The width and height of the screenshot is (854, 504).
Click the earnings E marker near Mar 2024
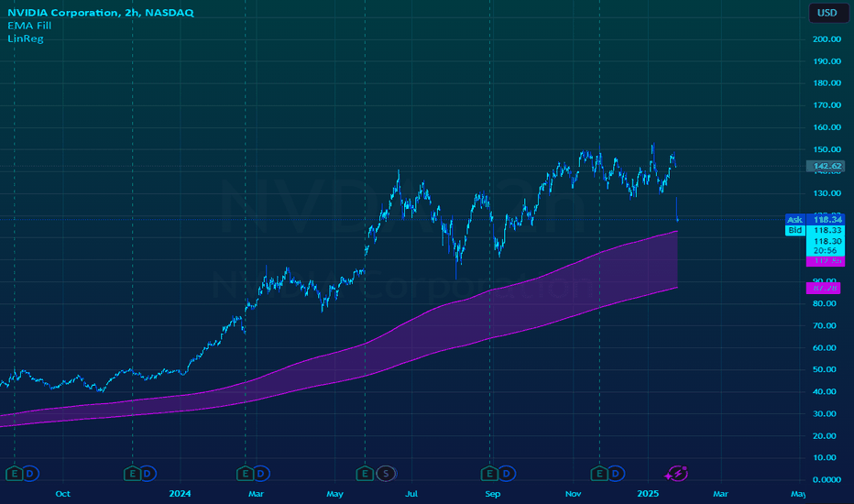click(245, 474)
